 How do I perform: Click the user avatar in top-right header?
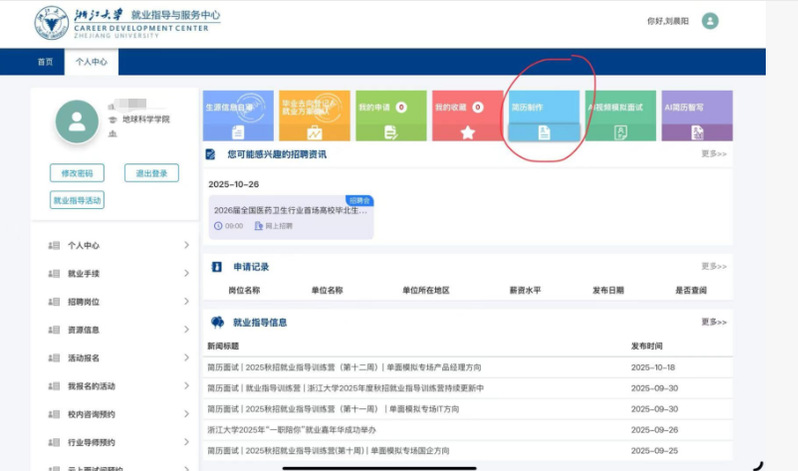coord(710,21)
